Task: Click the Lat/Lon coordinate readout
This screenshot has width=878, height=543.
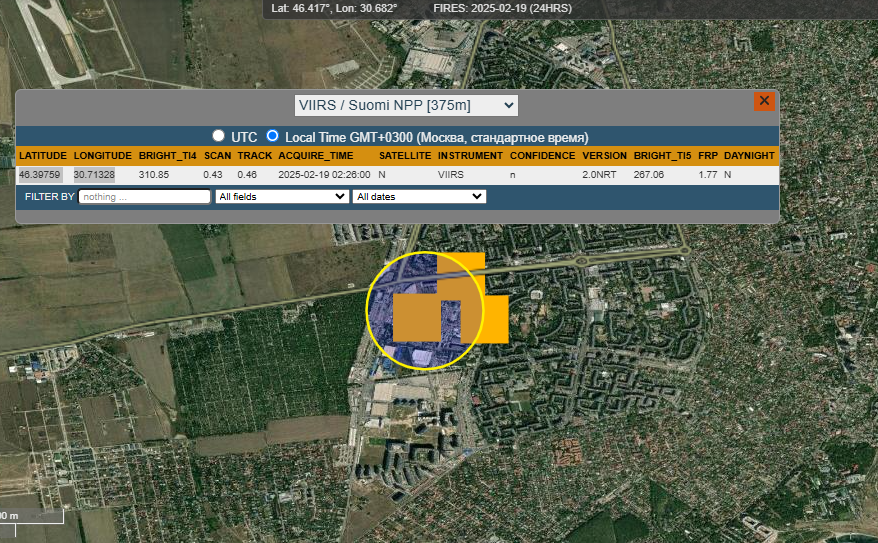Action: [x=334, y=8]
